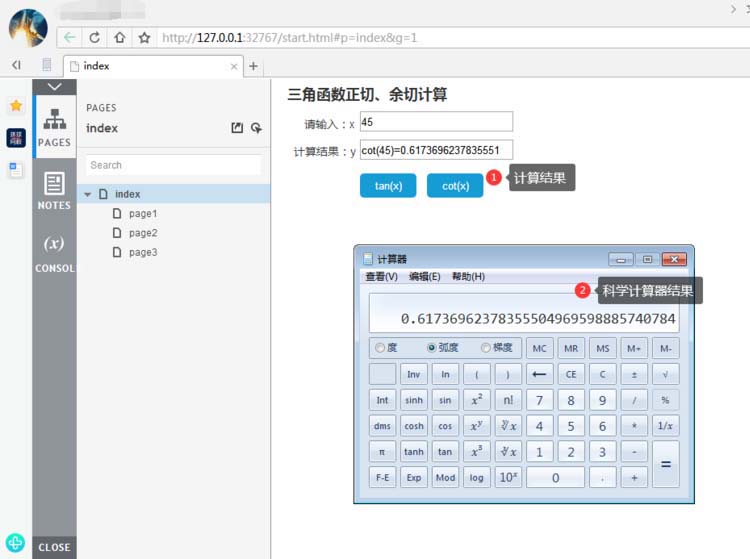Click calculator tanh button
This screenshot has height=559, width=750.
[414, 451]
